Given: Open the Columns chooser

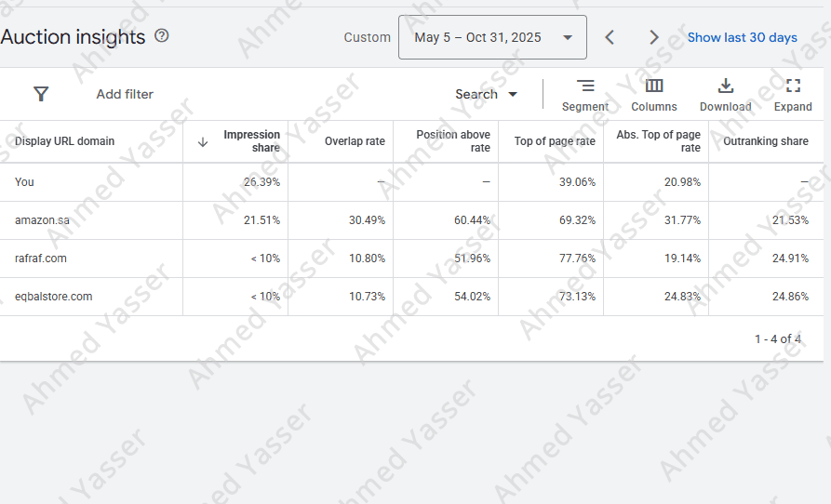Looking at the screenshot, I should click(x=654, y=94).
